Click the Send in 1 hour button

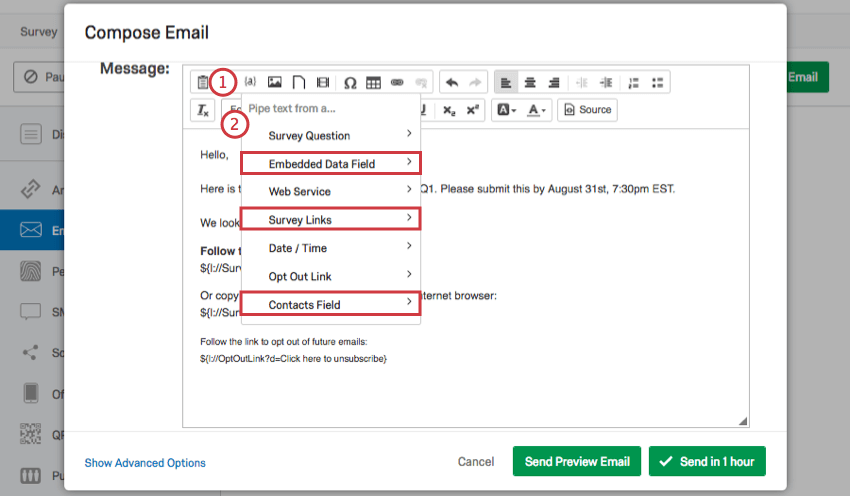point(707,461)
